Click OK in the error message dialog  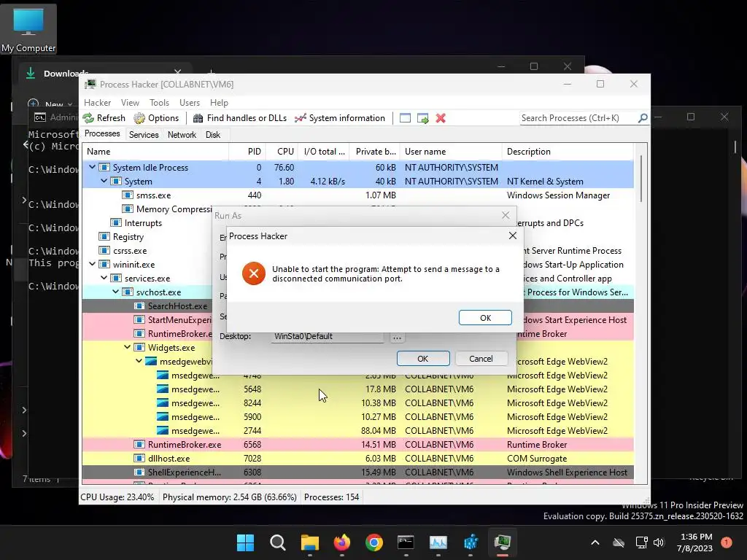click(485, 318)
